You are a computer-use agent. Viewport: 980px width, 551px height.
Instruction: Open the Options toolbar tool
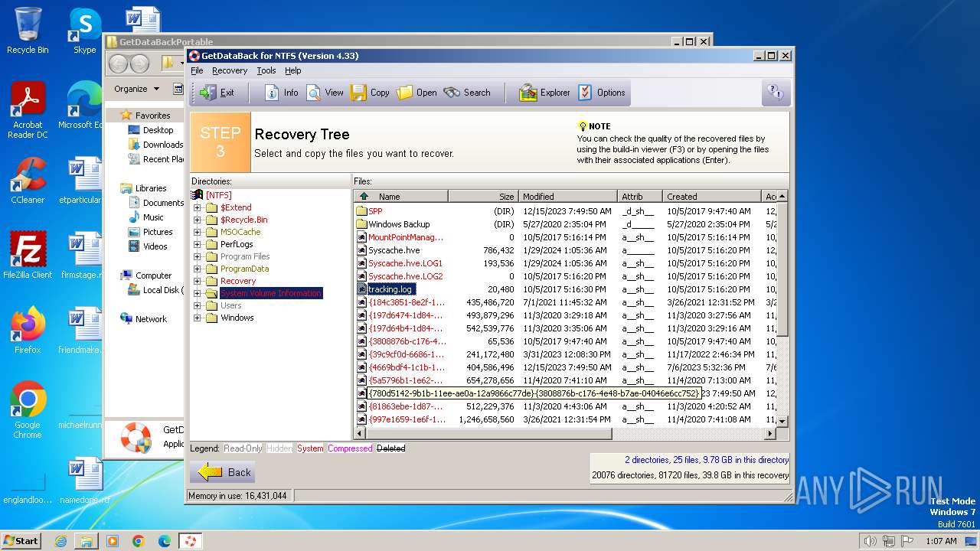601,93
